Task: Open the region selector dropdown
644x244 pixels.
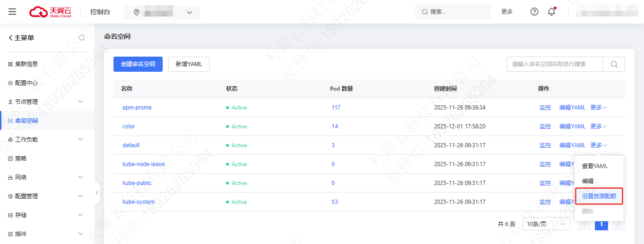Action: click(162, 12)
